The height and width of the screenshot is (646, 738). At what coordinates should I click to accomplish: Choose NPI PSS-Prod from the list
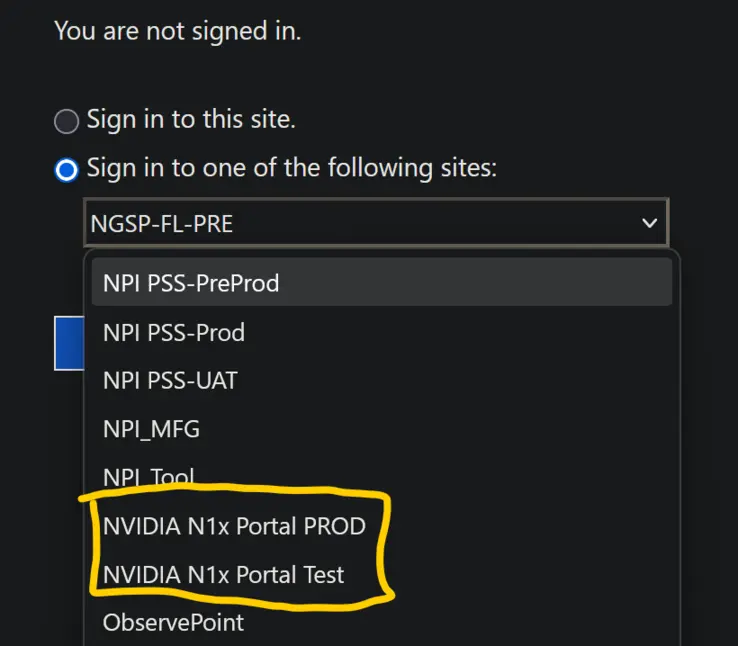382,332
